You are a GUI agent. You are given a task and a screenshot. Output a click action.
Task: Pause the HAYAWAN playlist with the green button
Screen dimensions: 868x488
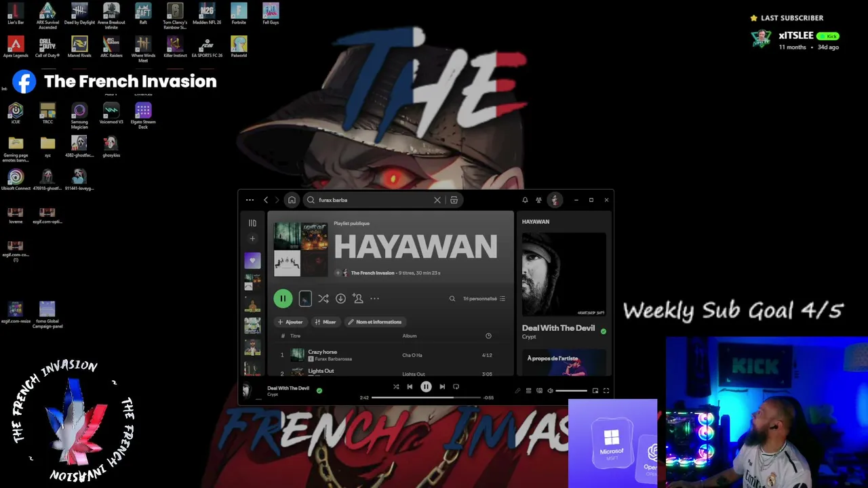coord(283,298)
